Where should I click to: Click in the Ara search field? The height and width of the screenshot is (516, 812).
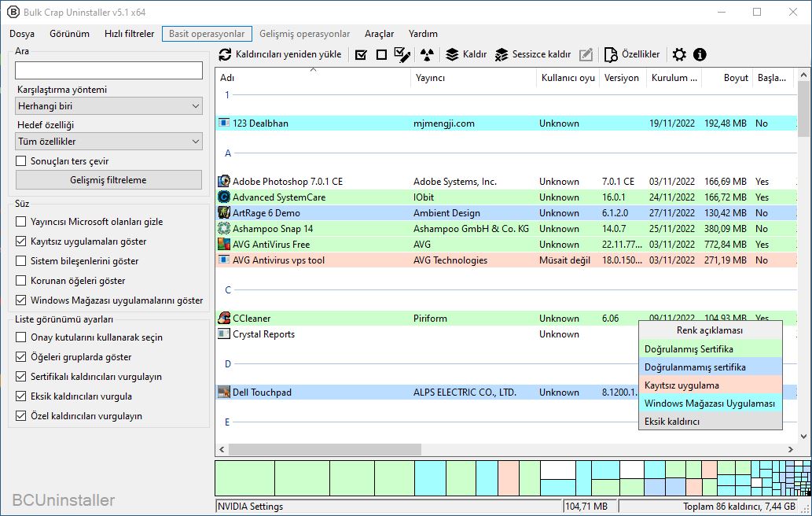click(x=108, y=71)
